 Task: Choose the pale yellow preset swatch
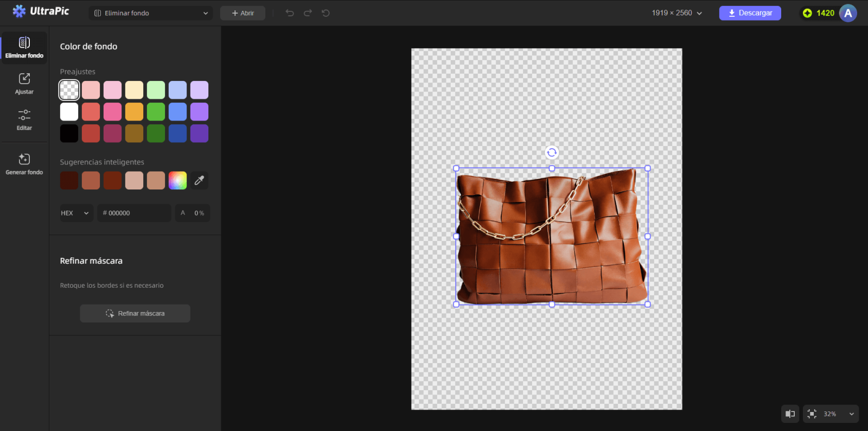click(x=134, y=90)
